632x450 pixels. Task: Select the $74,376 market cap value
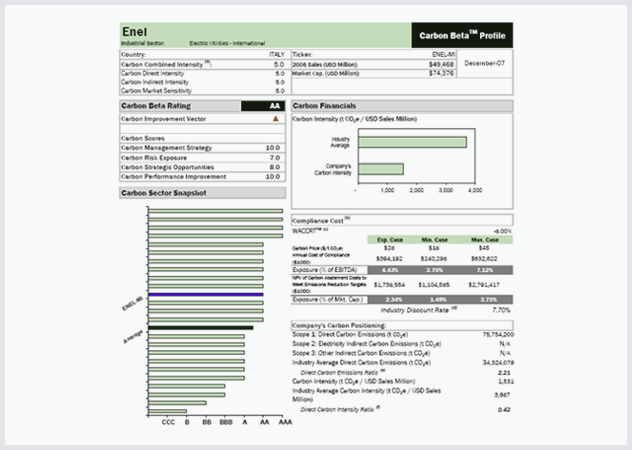tap(441, 73)
